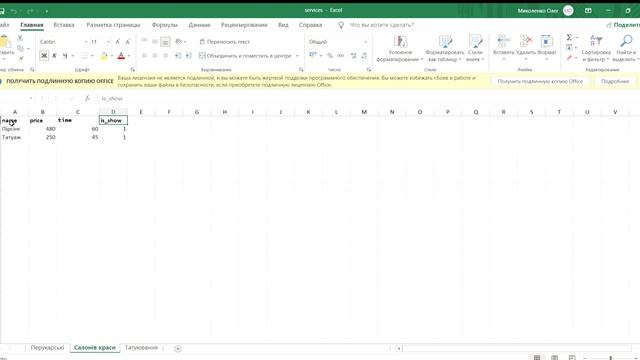Click the Cut scissors icon
Screen dimensions: 640x360
pyautogui.click(x=20, y=38)
